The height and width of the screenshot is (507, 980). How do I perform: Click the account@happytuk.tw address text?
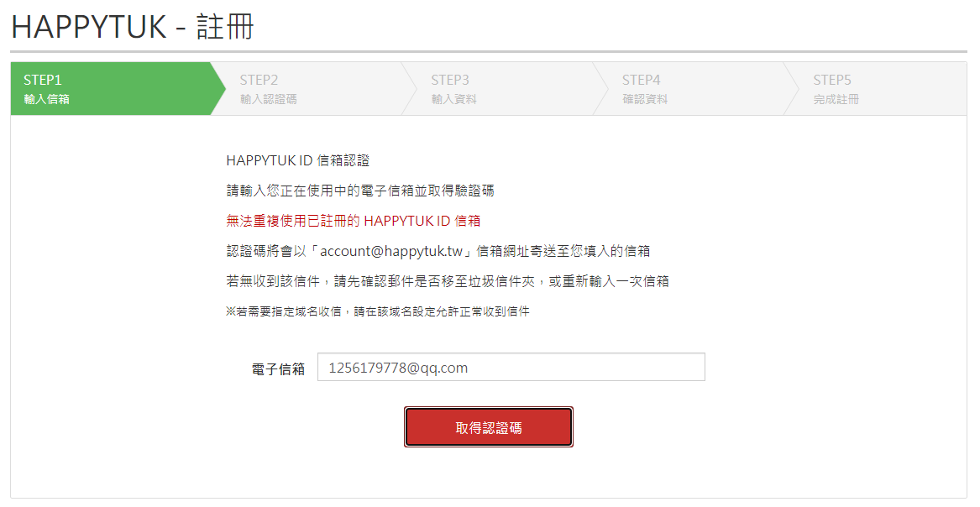pyautogui.click(x=391, y=251)
